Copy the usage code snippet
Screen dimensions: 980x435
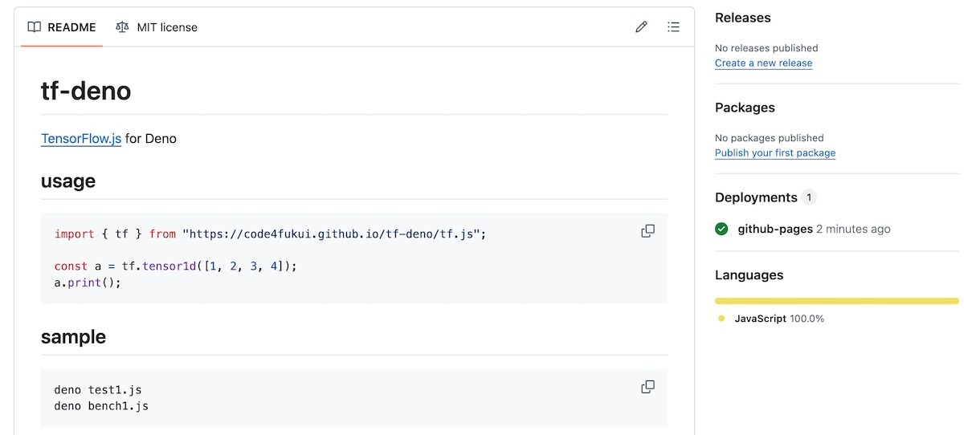[647, 231]
